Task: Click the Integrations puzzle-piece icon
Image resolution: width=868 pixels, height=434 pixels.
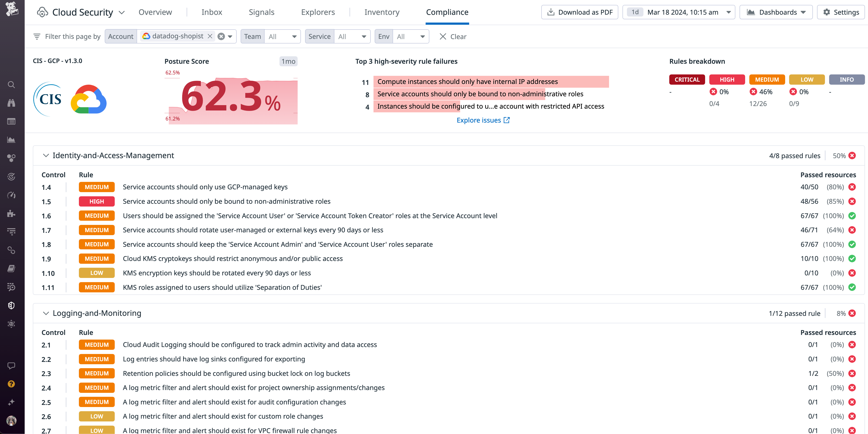Action: click(x=11, y=214)
